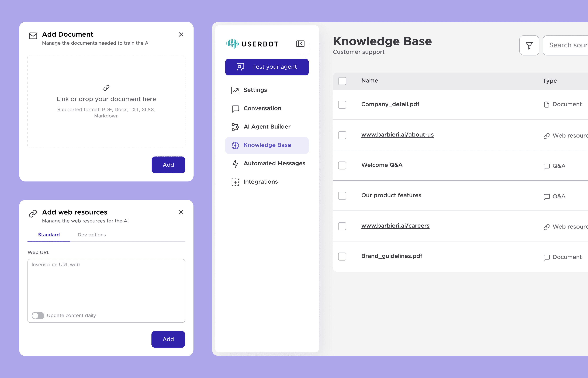The image size is (588, 378).
Task: Go to Conversation section
Action: tap(262, 108)
